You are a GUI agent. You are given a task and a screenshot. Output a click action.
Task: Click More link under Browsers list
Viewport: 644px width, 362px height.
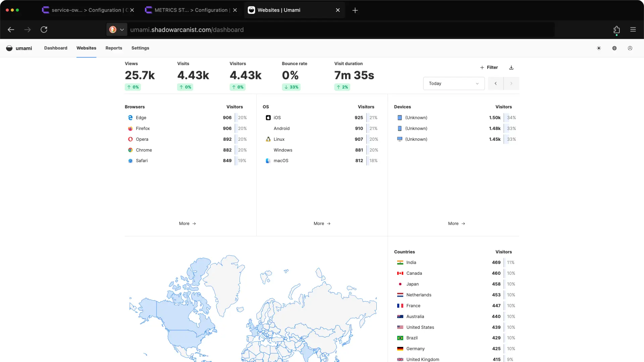[187, 223]
